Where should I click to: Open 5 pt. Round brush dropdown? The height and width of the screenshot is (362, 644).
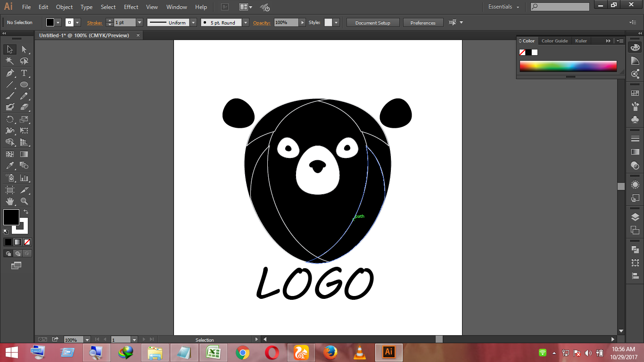[x=246, y=23]
